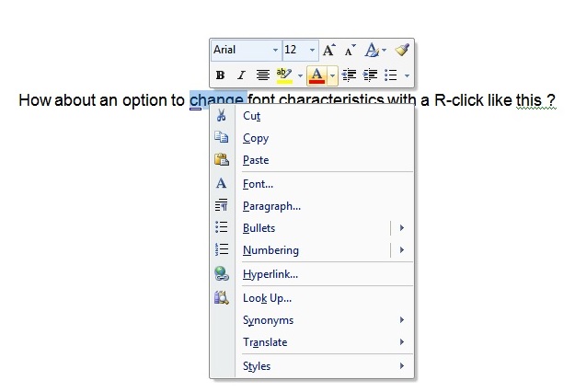Open the font size 12 dropdown
This screenshot has height=392, width=575.
(313, 51)
